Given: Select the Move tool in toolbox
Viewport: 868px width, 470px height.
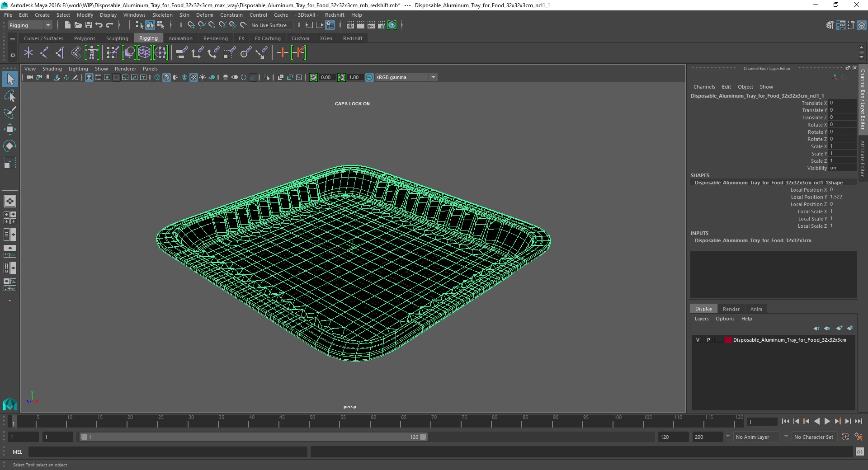Looking at the screenshot, I should 9,129.
